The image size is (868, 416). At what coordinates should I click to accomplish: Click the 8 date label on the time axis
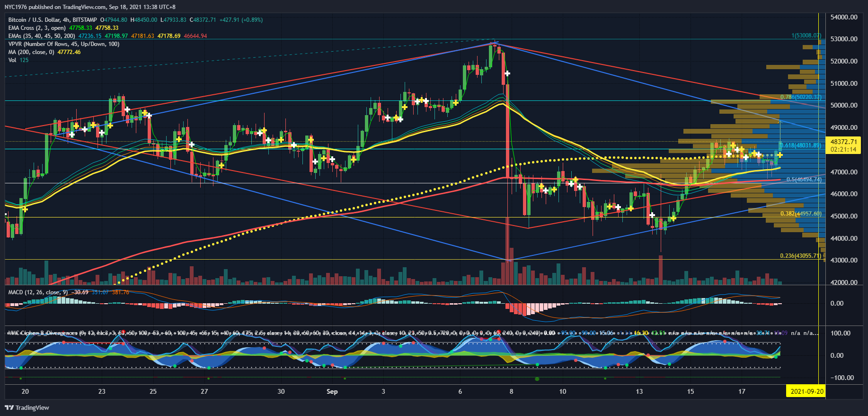pyautogui.click(x=511, y=391)
